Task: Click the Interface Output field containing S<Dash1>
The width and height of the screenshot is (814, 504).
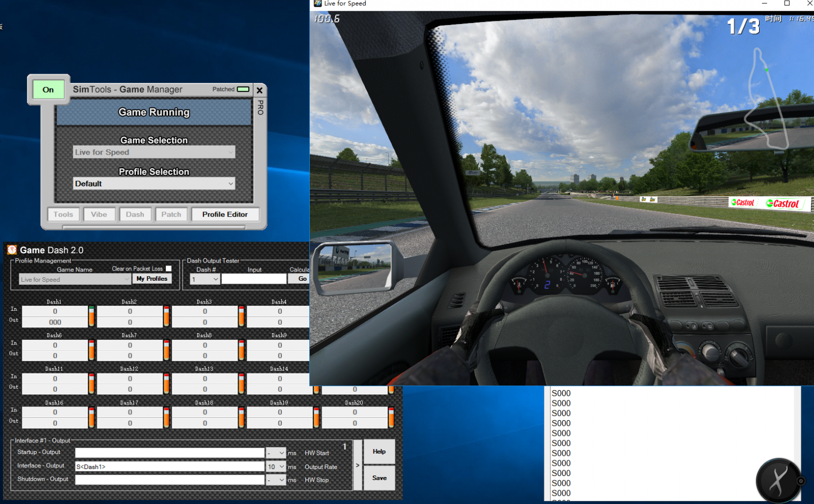Action: click(x=170, y=466)
